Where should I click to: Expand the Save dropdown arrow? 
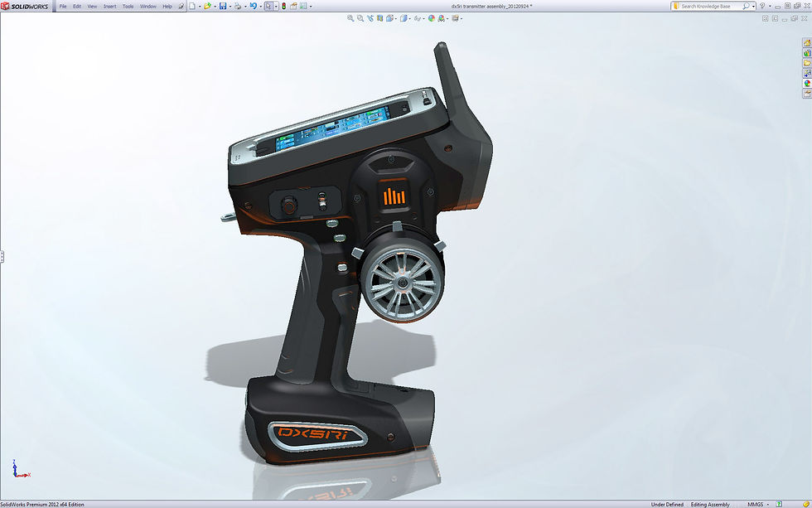coord(230,6)
